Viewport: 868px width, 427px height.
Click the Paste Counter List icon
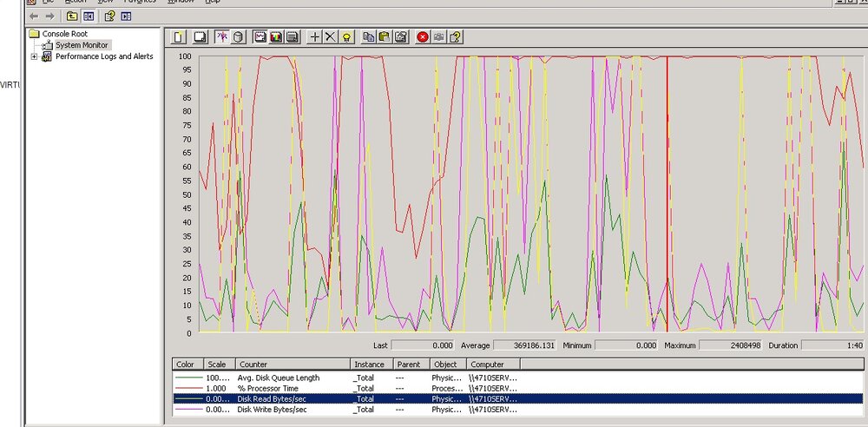(x=385, y=37)
